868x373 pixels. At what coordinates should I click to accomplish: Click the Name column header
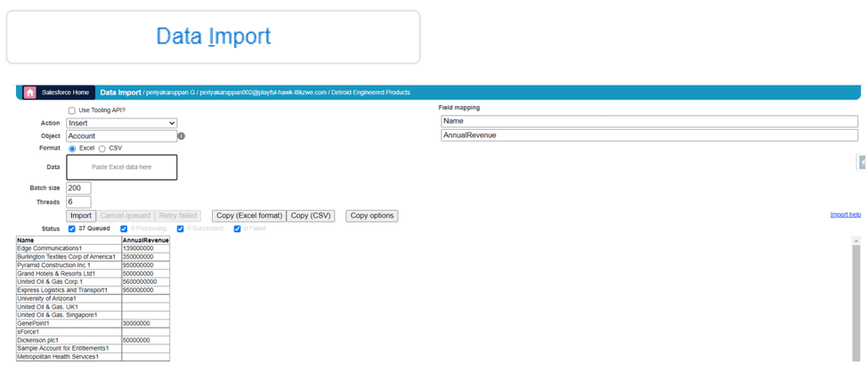[69, 240]
